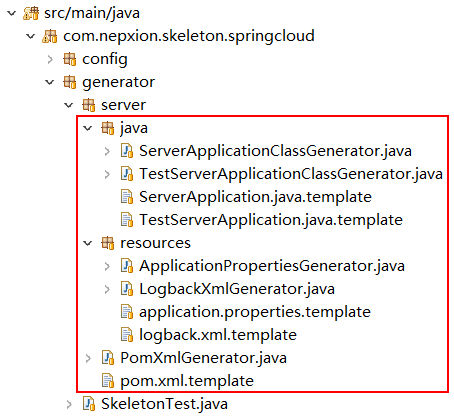454x419 pixels.
Task: Collapse the src/main/java source folder
Action: [12, 13]
